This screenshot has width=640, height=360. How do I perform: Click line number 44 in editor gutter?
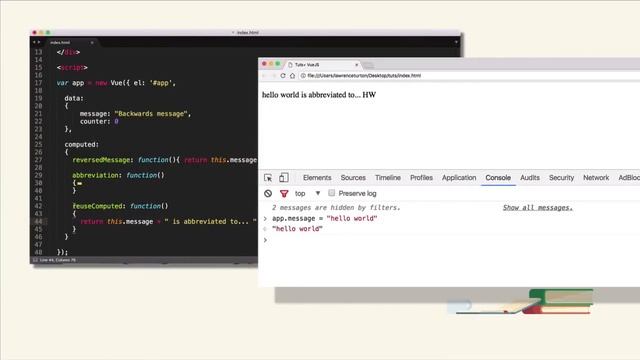(x=38, y=221)
